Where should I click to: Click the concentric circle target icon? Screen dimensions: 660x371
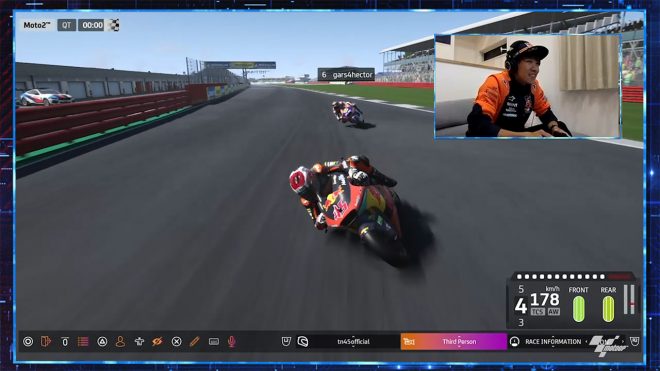click(28, 342)
